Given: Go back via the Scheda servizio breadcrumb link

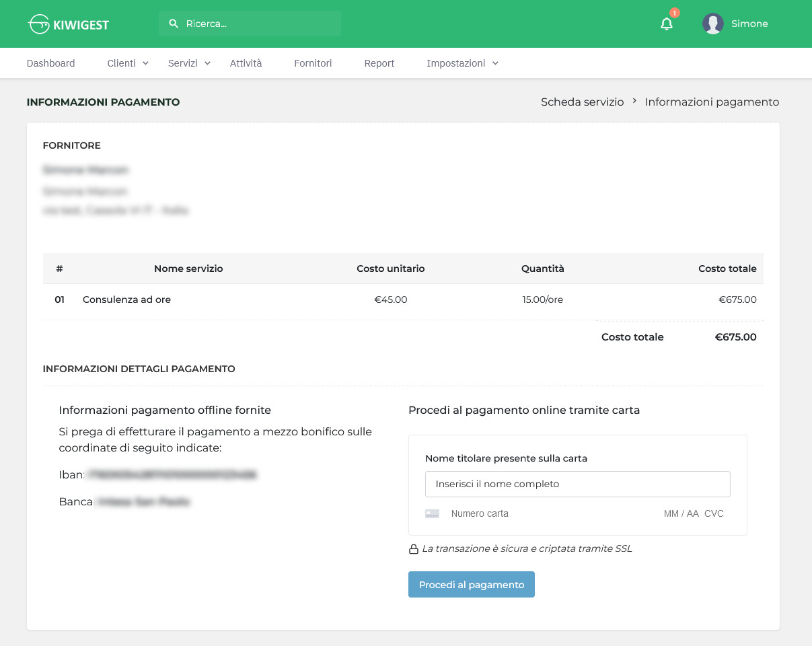Looking at the screenshot, I should click(x=582, y=102).
